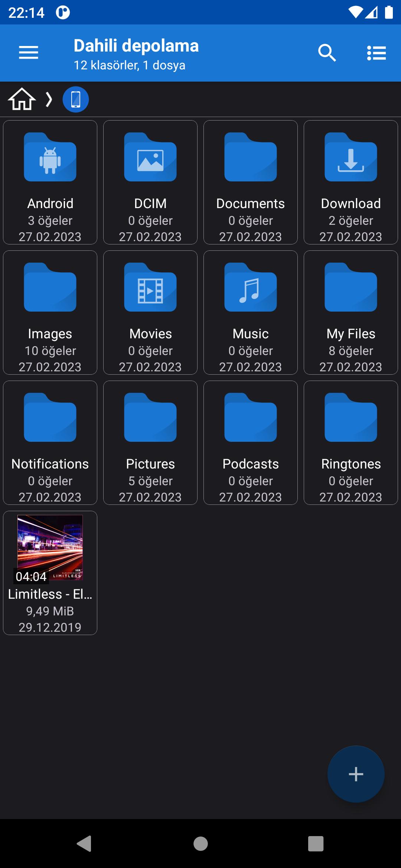This screenshot has width=401, height=868.
Task: Tap '12 klasörler, 1 dosya' subtitle
Action: click(130, 65)
